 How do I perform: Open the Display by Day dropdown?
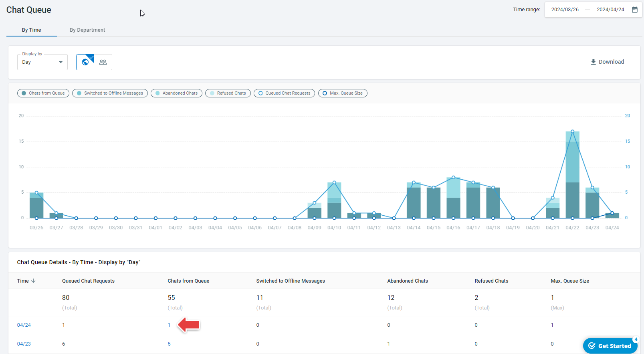pyautogui.click(x=42, y=62)
